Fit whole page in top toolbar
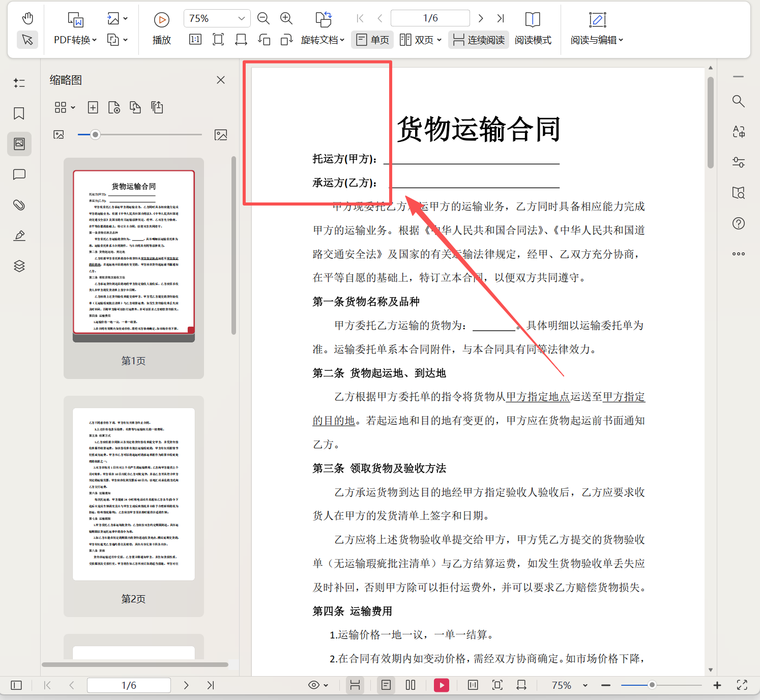 [218, 40]
